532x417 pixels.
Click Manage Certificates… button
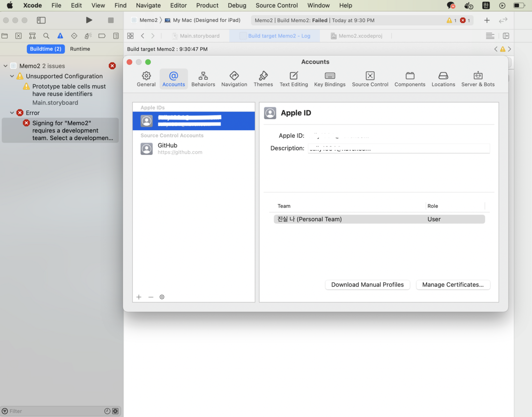coord(453,285)
